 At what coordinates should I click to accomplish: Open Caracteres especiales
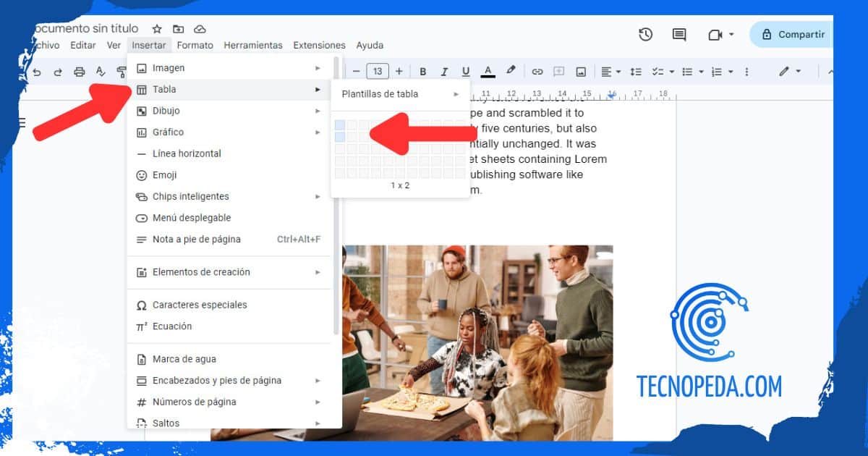pos(229,305)
